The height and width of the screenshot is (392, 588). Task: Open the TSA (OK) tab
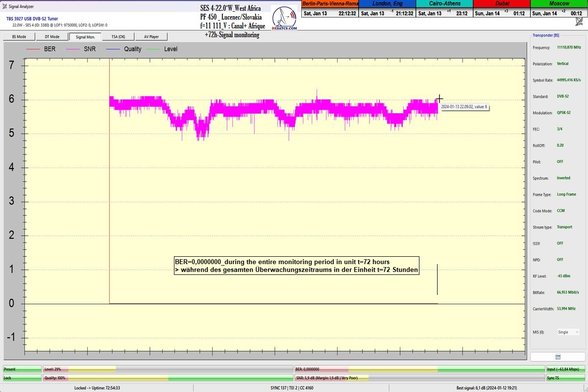point(118,37)
